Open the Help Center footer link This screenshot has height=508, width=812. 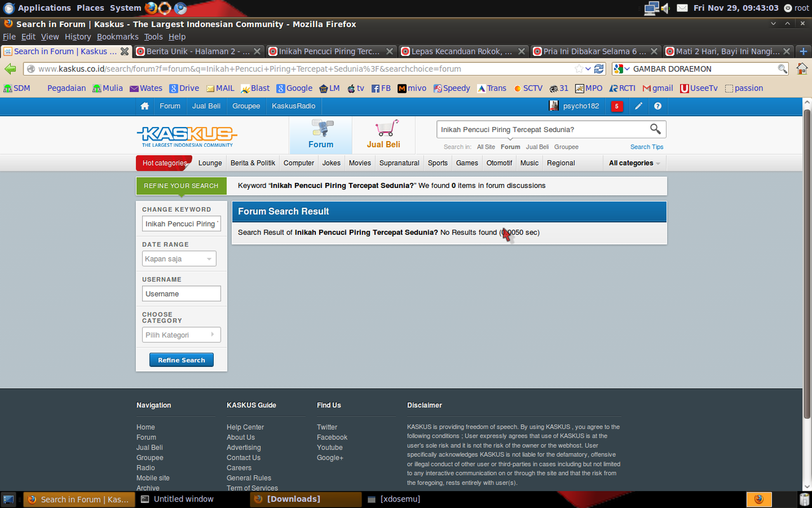pyautogui.click(x=246, y=427)
